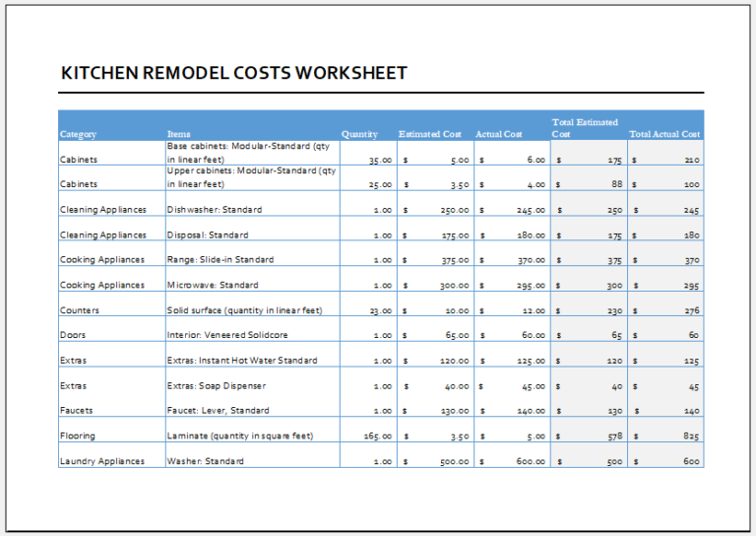The height and width of the screenshot is (536, 756).
Task: Click the Counters category cell
Action: coord(112,303)
